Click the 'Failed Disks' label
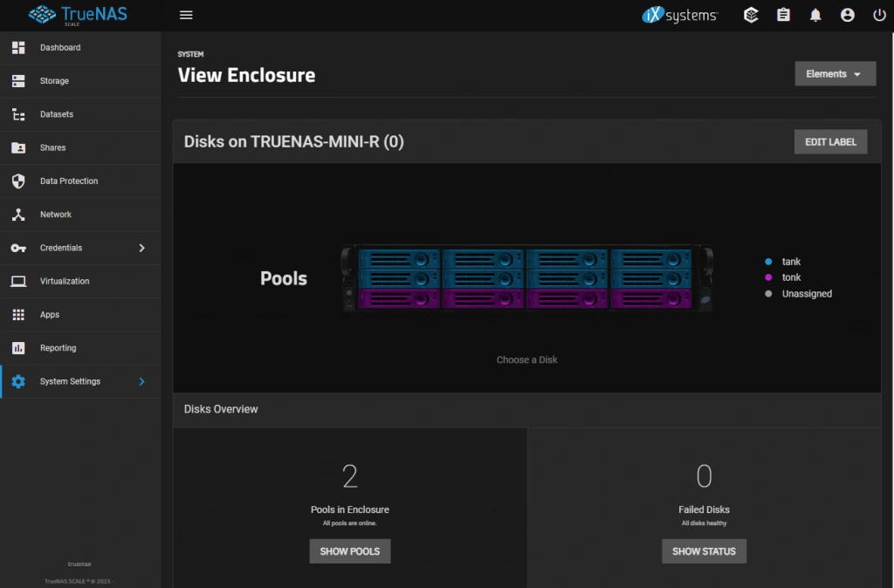 pos(704,510)
